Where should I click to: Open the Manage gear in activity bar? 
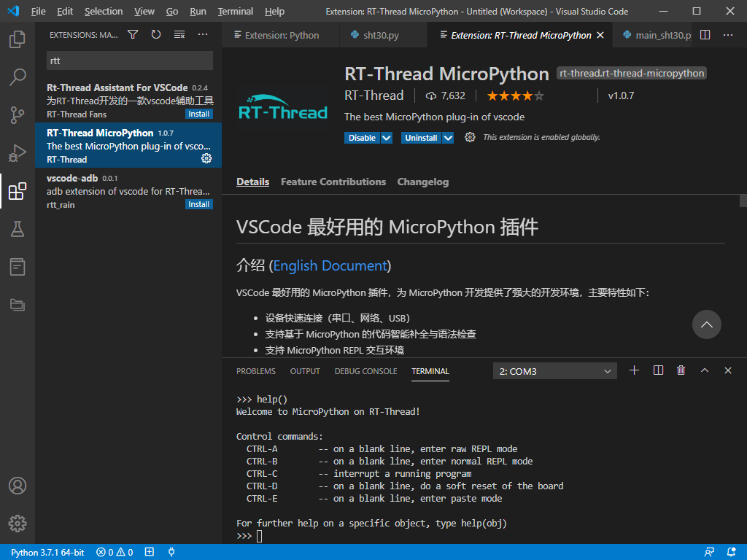[x=18, y=524]
